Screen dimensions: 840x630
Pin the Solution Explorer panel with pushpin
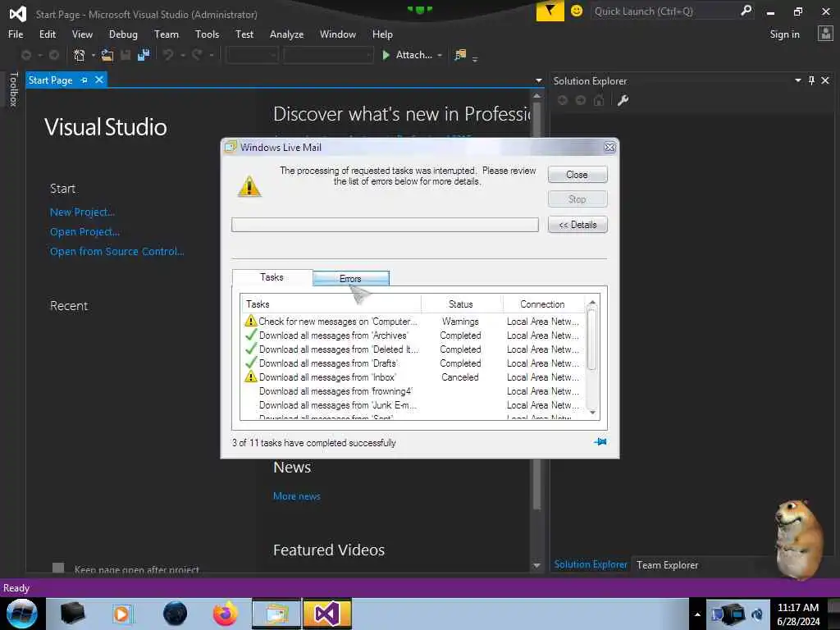[811, 80]
